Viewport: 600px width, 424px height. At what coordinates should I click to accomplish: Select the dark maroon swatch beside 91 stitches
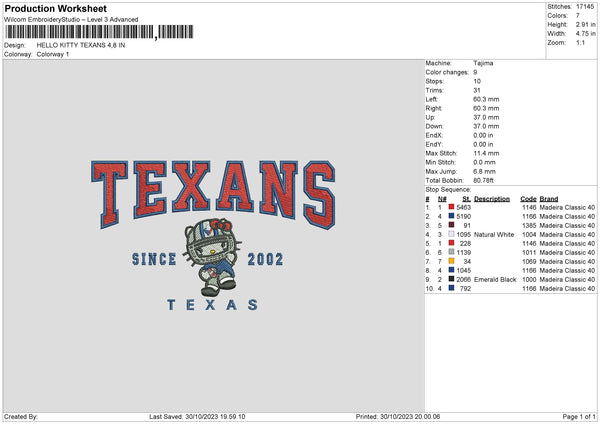[x=451, y=225]
